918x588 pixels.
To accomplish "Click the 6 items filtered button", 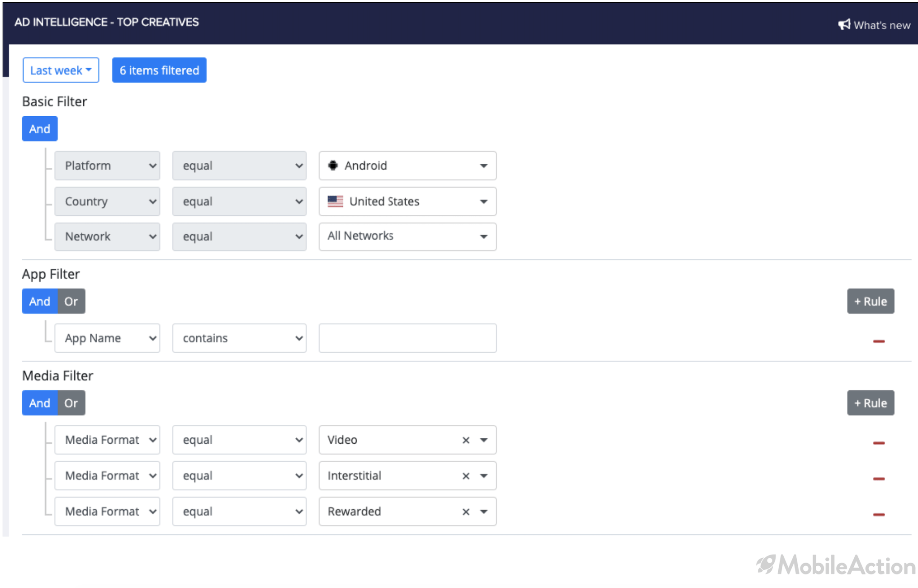I will point(159,70).
